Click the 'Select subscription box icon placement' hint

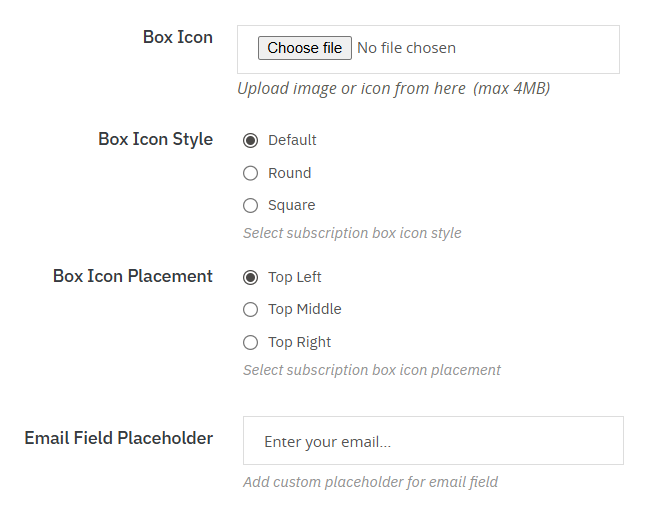pos(371,370)
